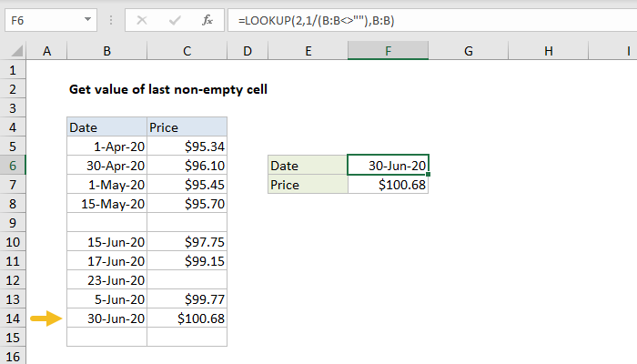Viewport: 637px width, 364px height.
Task: Select row 8 header
Action: 13,204
